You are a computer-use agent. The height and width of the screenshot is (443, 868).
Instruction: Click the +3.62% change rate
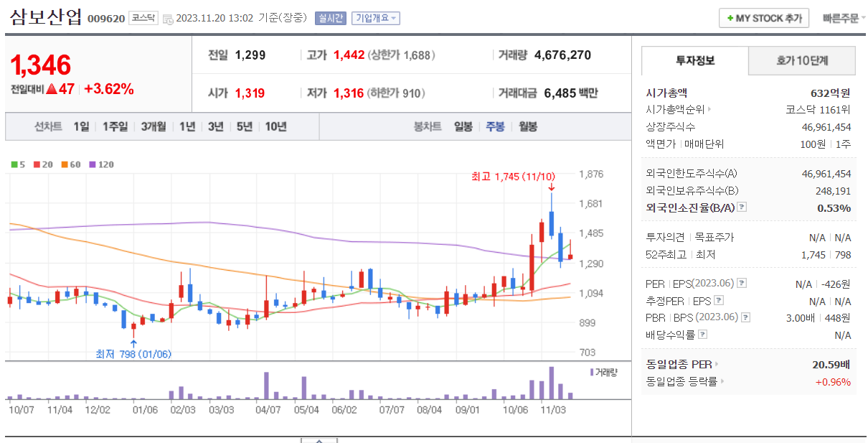tap(109, 90)
